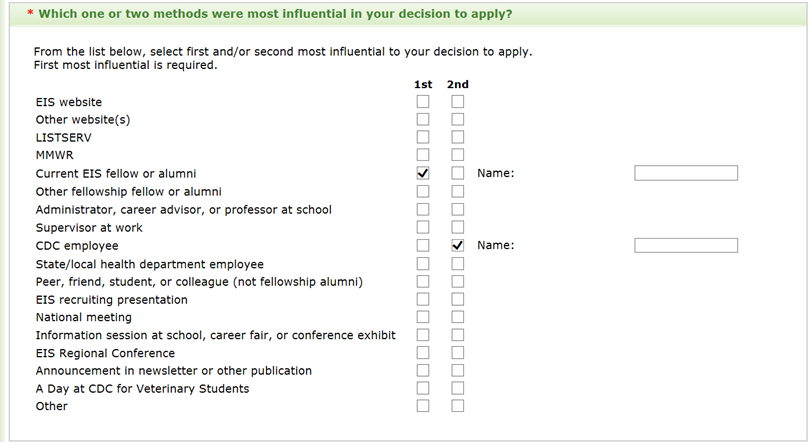
Task: Check 1st for Information session at school
Action: (x=423, y=335)
